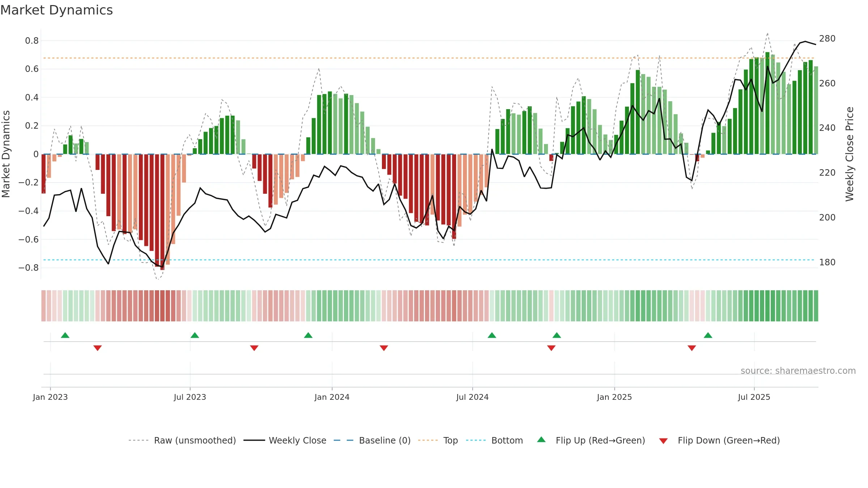Click the −0.8 tick on left axis
This screenshot has width=868, height=488.
pos(29,268)
